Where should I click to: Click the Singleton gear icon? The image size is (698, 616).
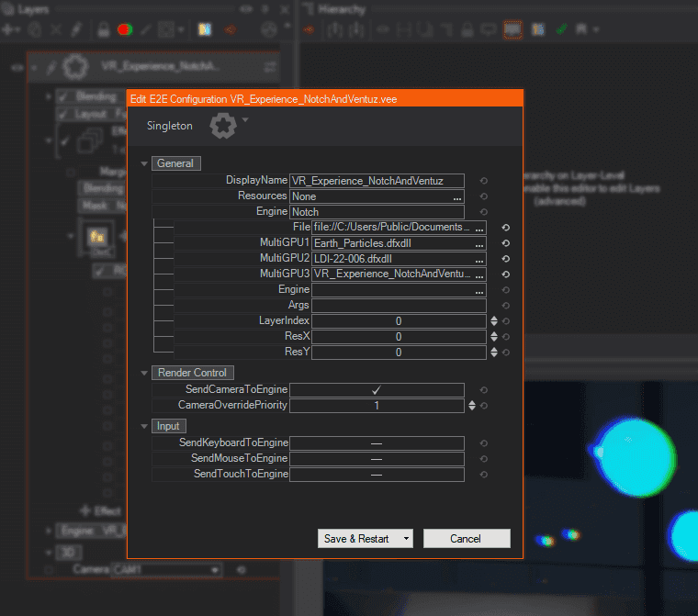[x=222, y=126]
